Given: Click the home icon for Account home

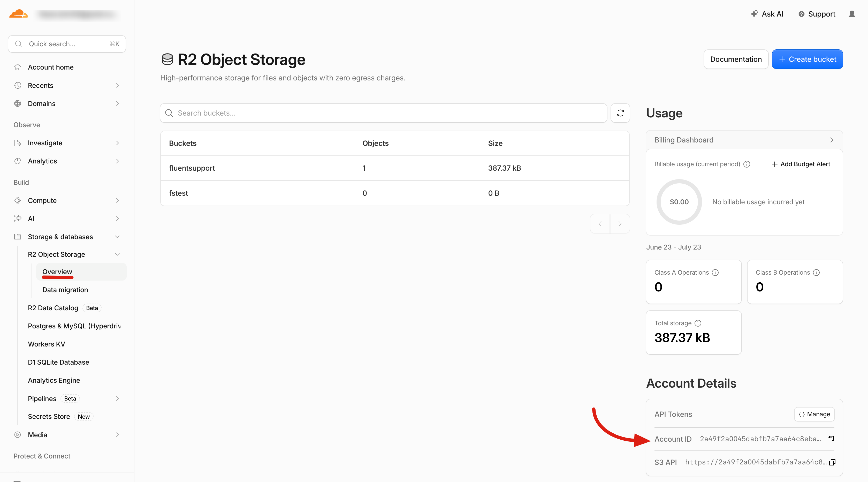Looking at the screenshot, I should click(x=18, y=67).
